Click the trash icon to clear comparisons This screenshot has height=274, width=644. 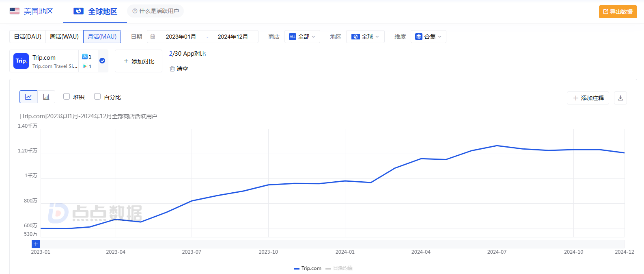172,69
